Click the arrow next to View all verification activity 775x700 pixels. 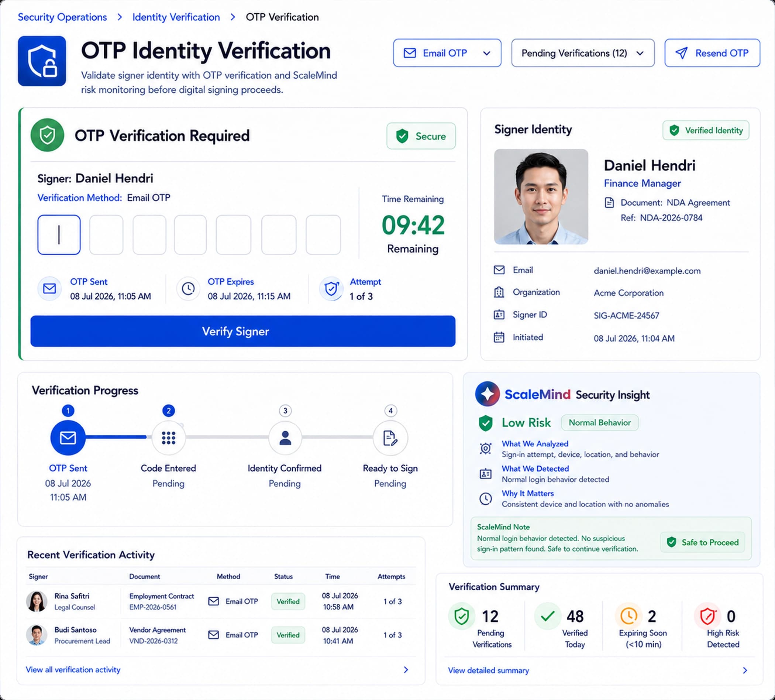click(406, 670)
